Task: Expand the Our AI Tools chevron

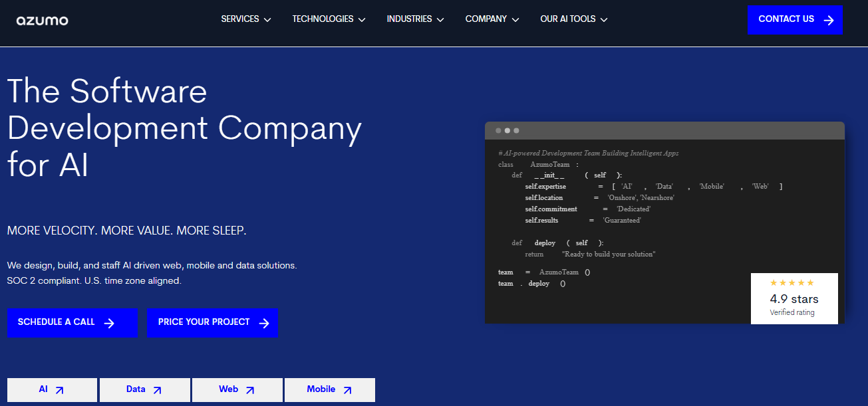Action: click(604, 20)
